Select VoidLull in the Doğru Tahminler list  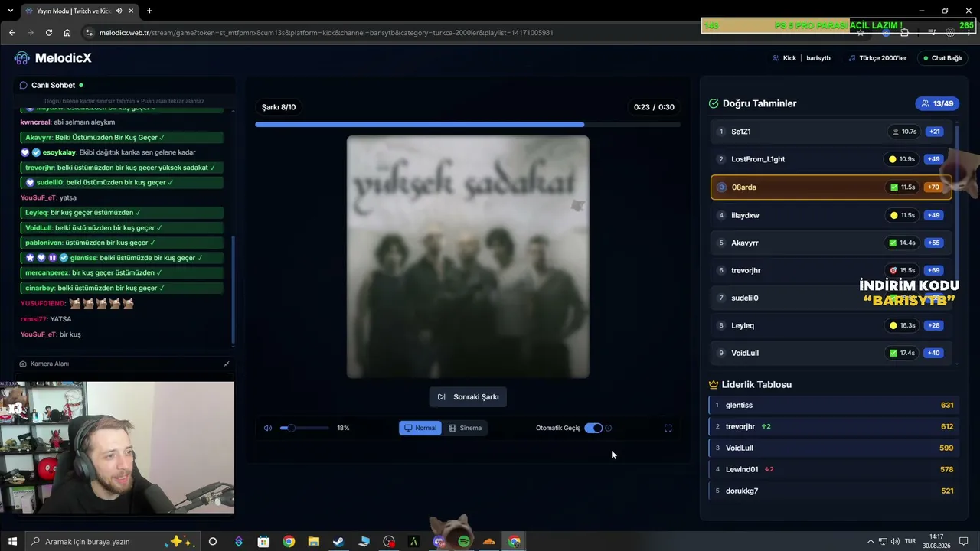pyautogui.click(x=831, y=353)
